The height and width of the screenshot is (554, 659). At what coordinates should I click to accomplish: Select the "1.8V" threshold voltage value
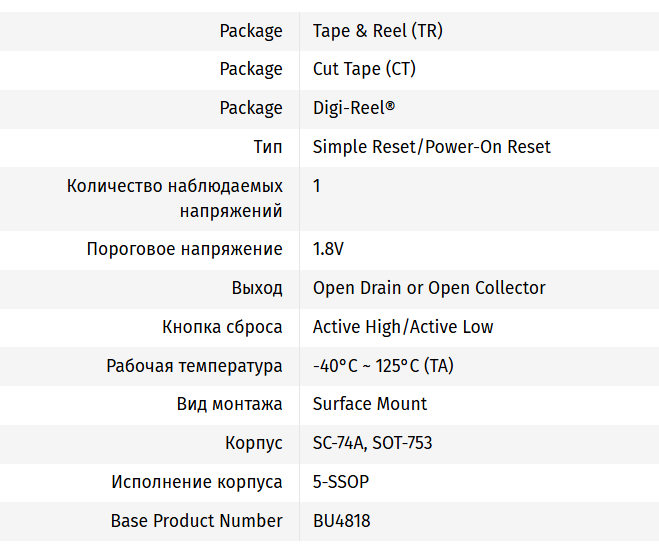(x=328, y=249)
